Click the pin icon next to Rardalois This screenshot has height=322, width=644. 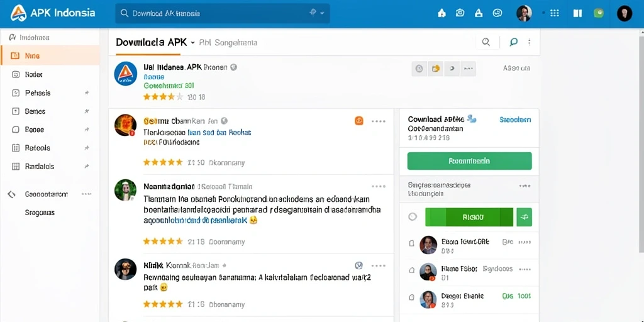coord(87,166)
